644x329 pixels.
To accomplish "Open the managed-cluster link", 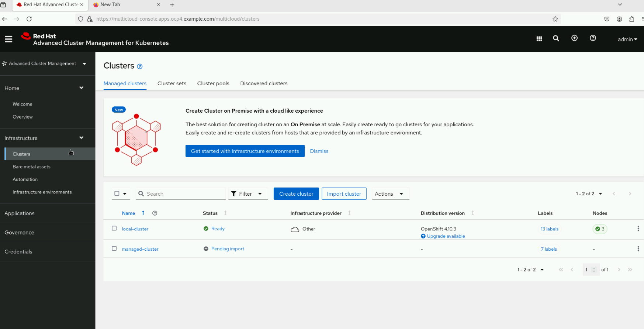I will click(x=140, y=249).
